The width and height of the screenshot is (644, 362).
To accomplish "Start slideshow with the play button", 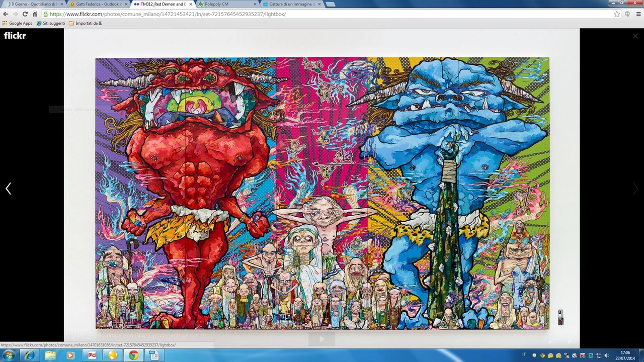I will [321, 339].
